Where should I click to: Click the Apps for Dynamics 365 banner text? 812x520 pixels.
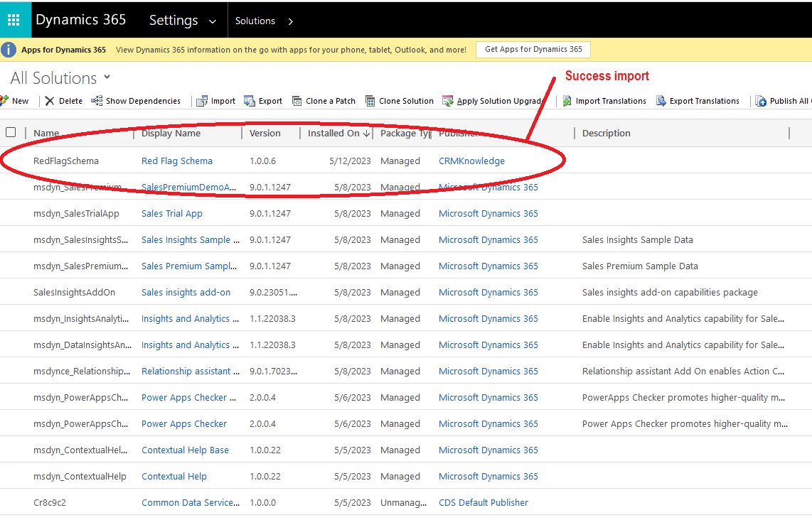pyautogui.click(x=64, y=50)
